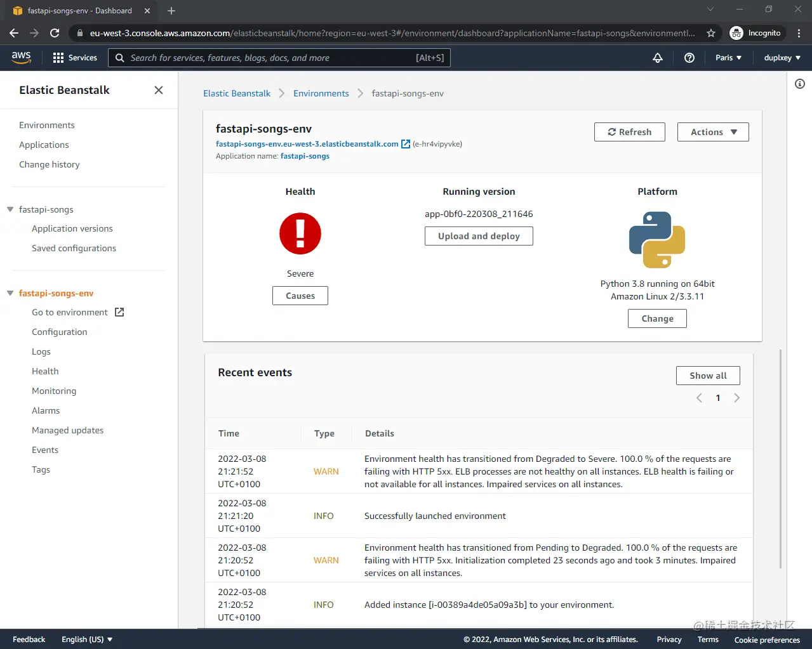Click the search bar magnifier icon

coord(119,58)
